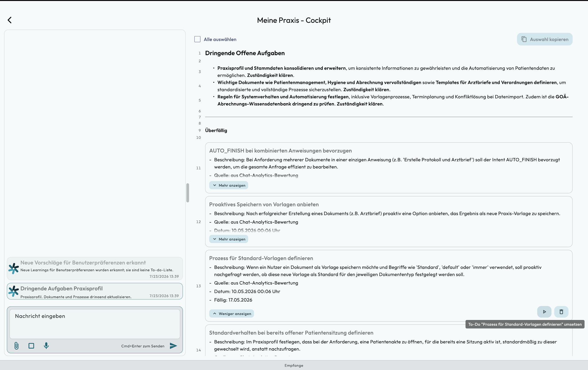Select the 'AUTO_FINISH bei kombinierten Anweisungen bevorzugen' card title
588x370 pixels.
coord(281,151)
